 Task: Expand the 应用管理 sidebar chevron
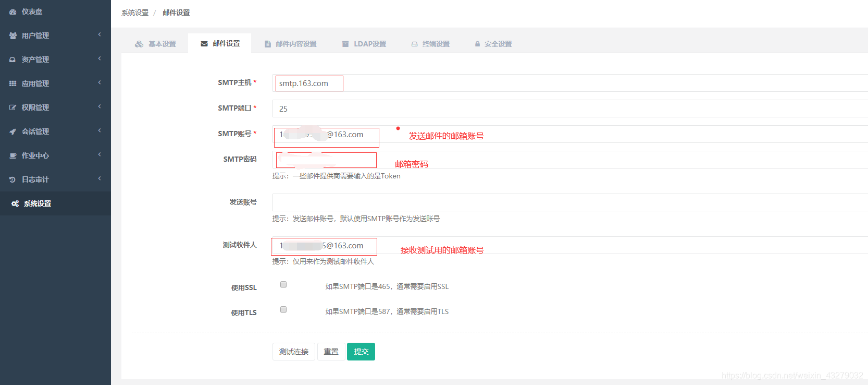(x=100, y=83)
